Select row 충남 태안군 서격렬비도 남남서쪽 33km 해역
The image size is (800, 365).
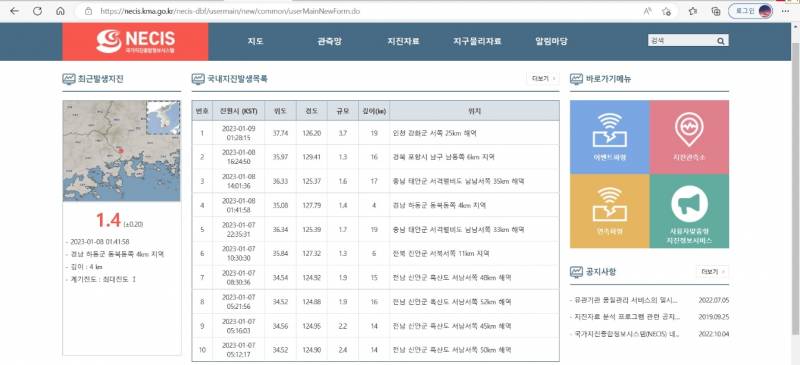[376, 230]
